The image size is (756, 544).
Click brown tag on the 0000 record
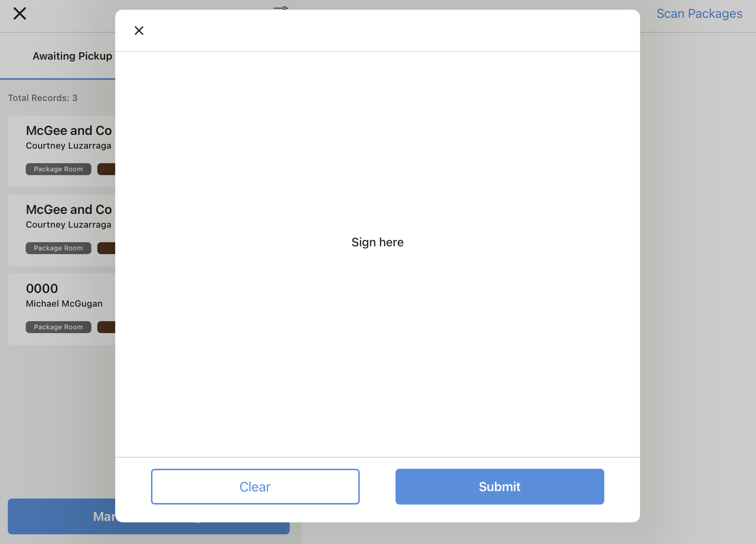[107, 327]
